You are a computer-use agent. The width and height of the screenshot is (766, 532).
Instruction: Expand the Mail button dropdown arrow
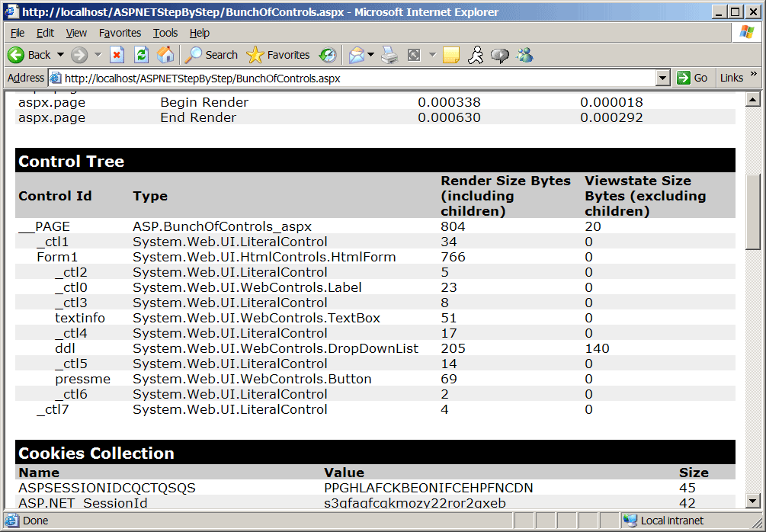coord(370,55)
